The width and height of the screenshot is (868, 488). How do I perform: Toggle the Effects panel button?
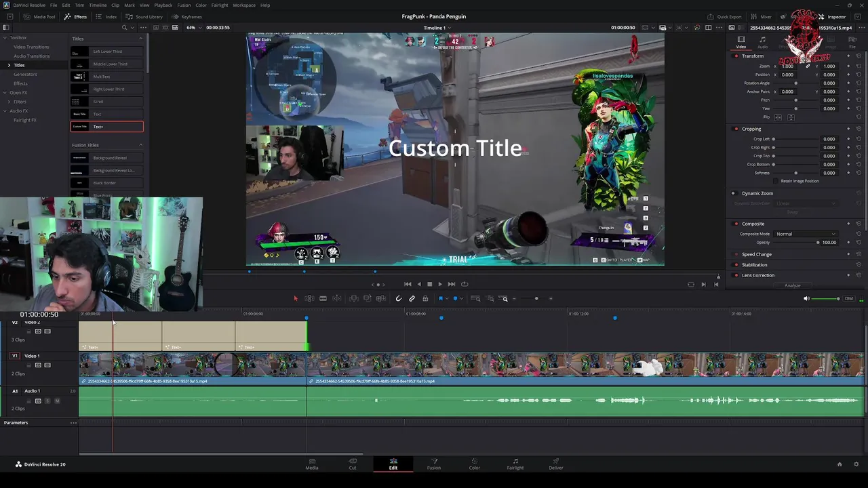75,16
